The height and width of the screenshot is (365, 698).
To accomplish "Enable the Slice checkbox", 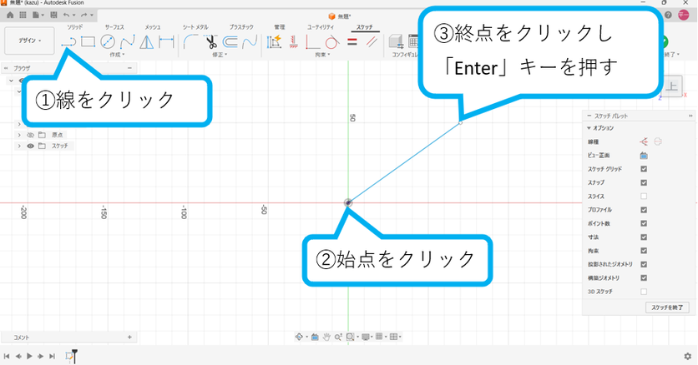I will click(644, 196).
